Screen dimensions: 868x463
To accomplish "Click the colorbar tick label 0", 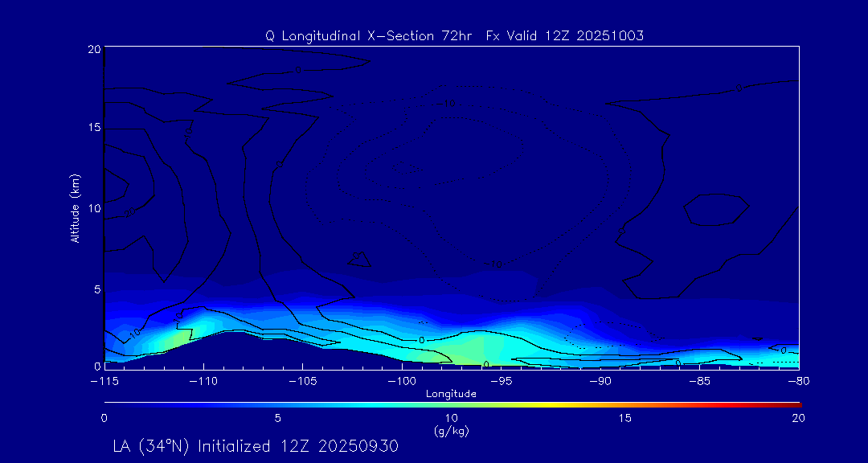I will pos(104,418).
